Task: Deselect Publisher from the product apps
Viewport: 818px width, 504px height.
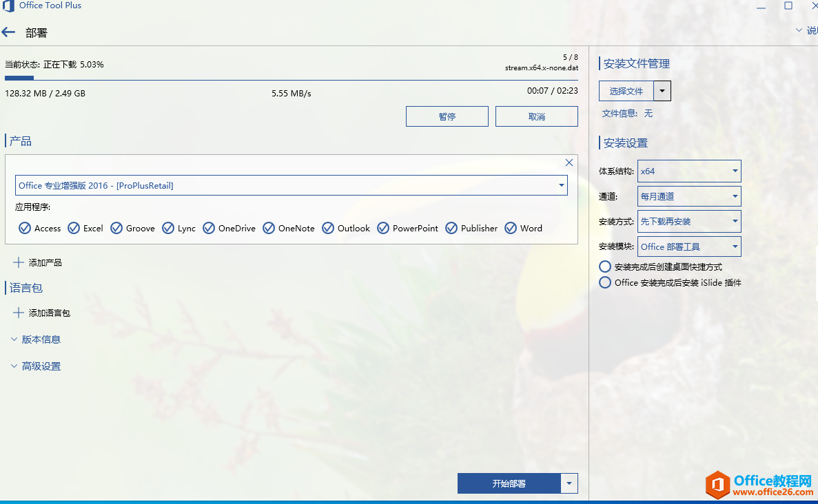Action: coord(452,228)
